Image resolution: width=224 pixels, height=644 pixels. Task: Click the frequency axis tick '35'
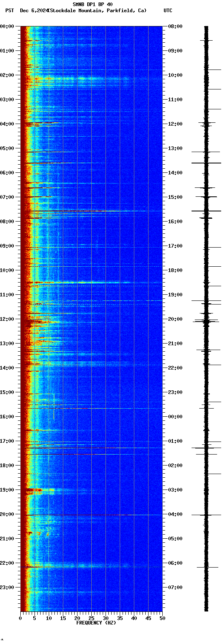click(x=120, y=618)
